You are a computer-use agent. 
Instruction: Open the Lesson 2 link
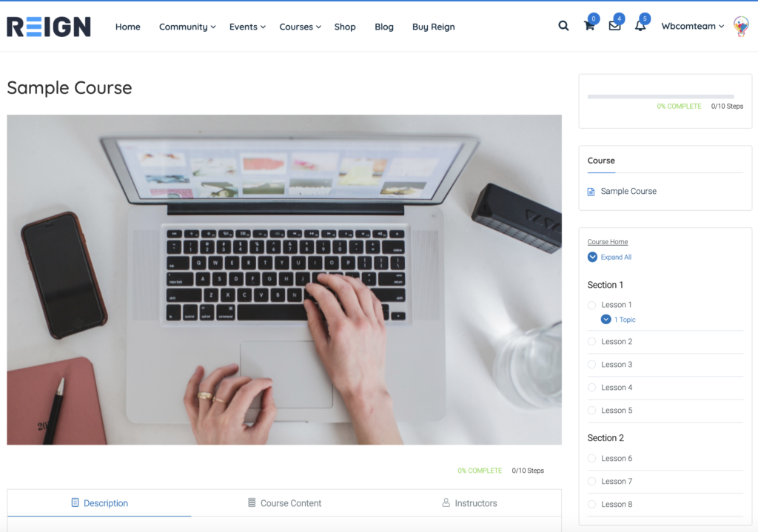tap(617, 342)
